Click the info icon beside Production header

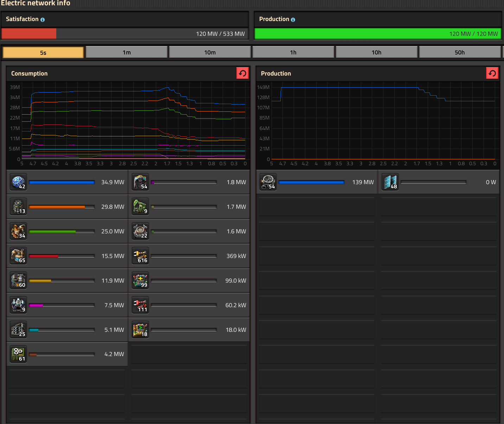293,20
